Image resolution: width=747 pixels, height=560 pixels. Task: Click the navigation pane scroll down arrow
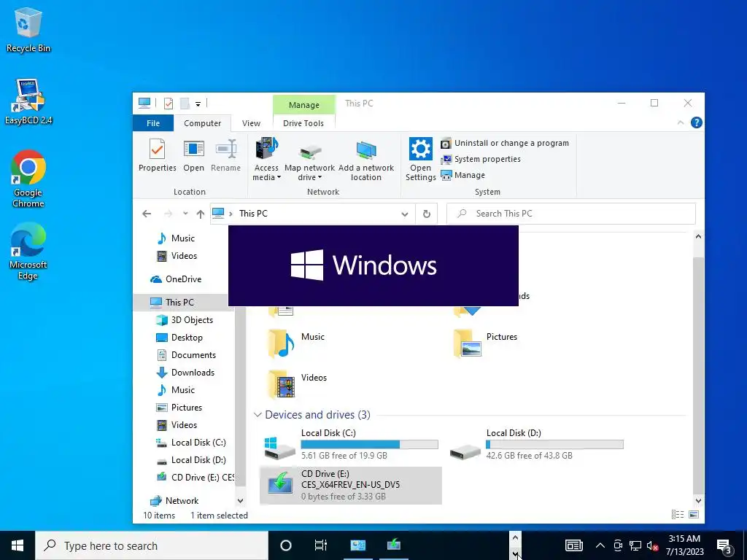click(x=240, y=501)
